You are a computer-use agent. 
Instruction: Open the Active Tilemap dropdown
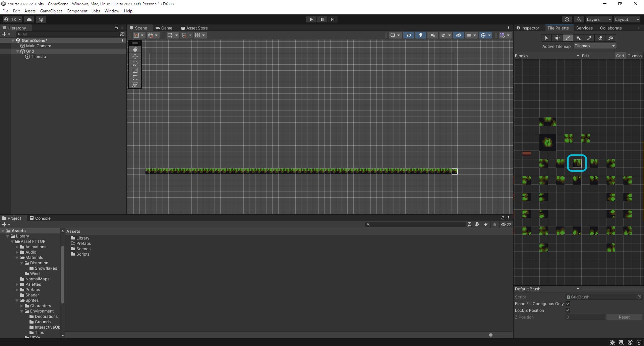tap(595, 46)
